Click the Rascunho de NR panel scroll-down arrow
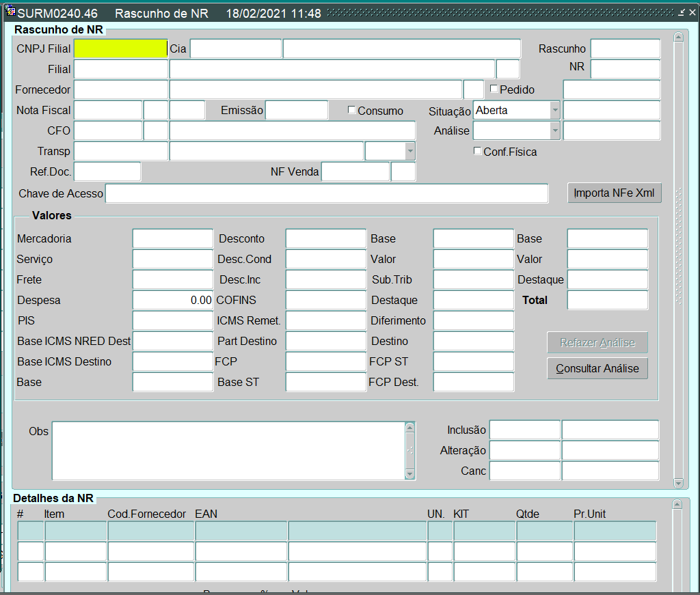This screenshot has width=700, height=595. 679,483
